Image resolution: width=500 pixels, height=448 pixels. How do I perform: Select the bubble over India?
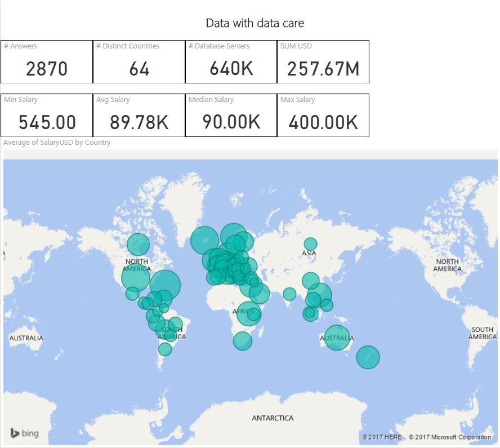[289, 294]
